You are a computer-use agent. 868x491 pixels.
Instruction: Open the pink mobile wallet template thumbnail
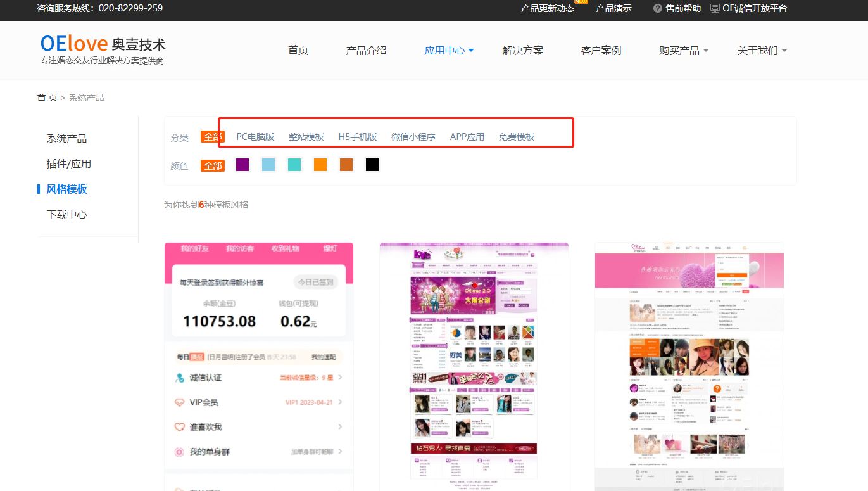[x=259, y=367]
